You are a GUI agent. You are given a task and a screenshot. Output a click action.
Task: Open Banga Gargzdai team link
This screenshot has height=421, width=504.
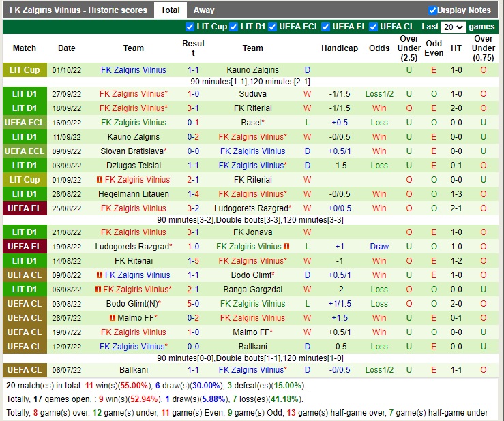252,290
